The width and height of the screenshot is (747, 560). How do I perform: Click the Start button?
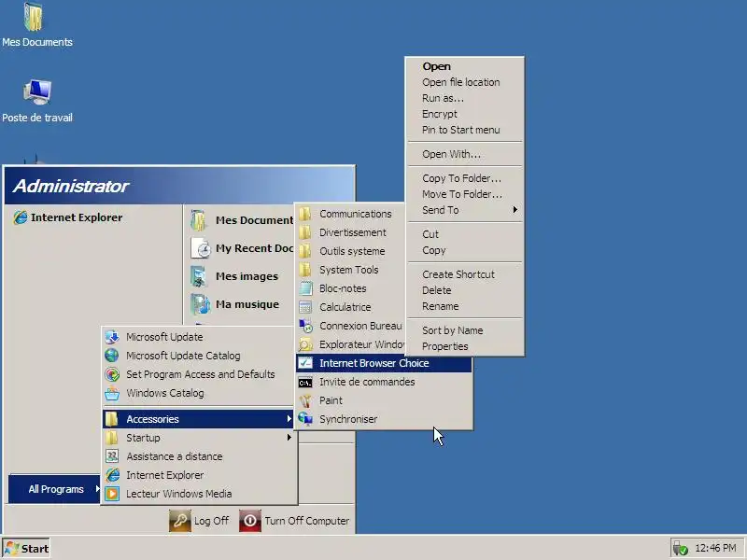(26, 549)
